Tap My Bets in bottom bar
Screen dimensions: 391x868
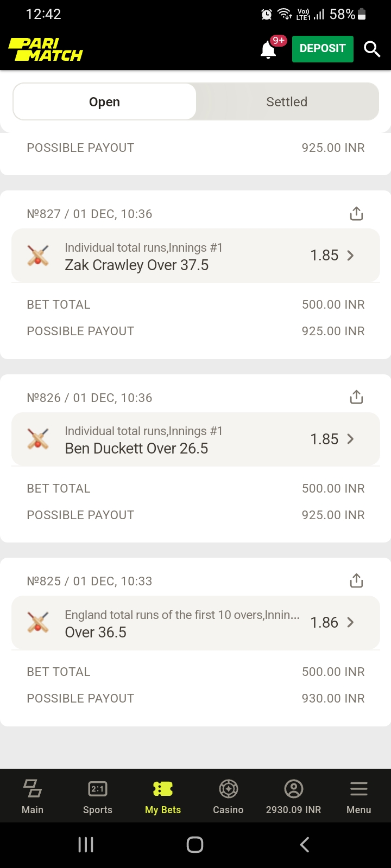tap(163, 796)
